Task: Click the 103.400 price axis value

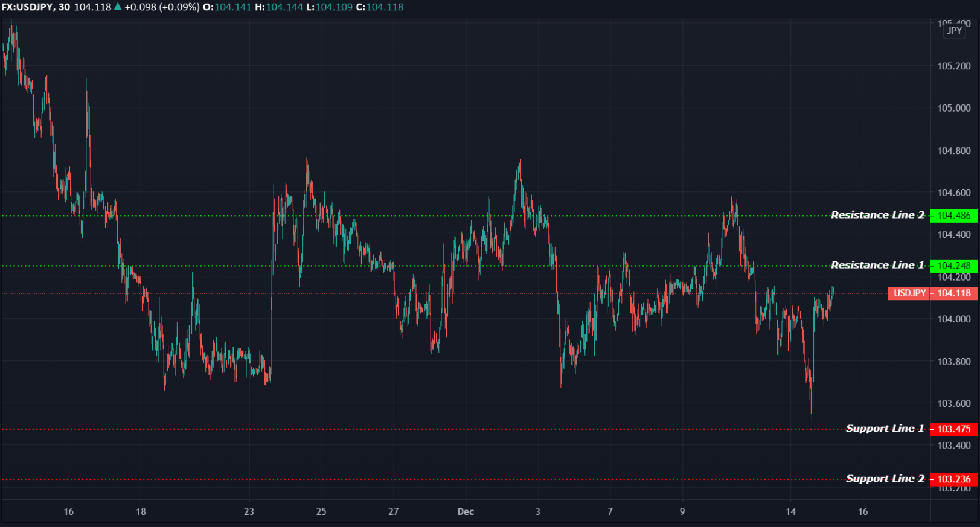Action: (x=954, y=446)
